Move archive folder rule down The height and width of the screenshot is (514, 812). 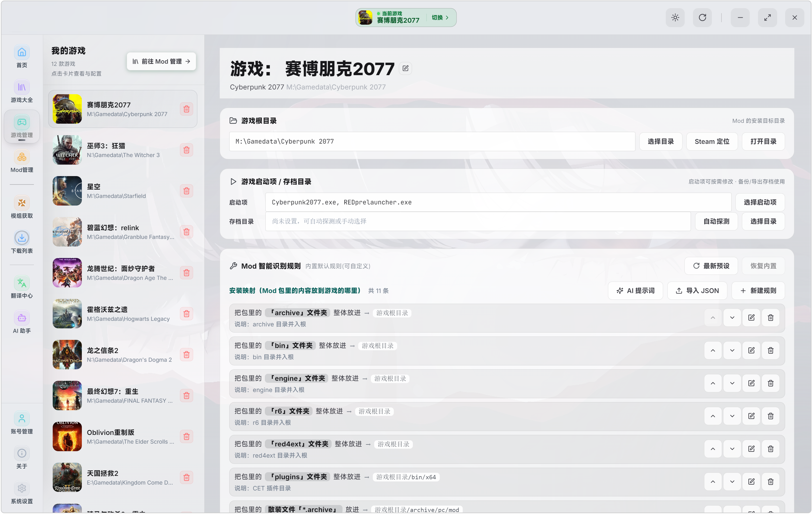[732, 318]
